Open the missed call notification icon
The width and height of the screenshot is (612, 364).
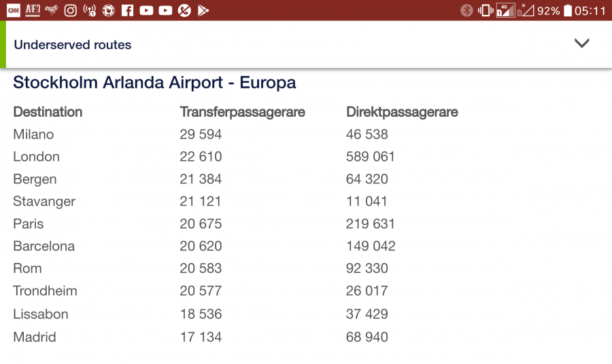point(184,10)
